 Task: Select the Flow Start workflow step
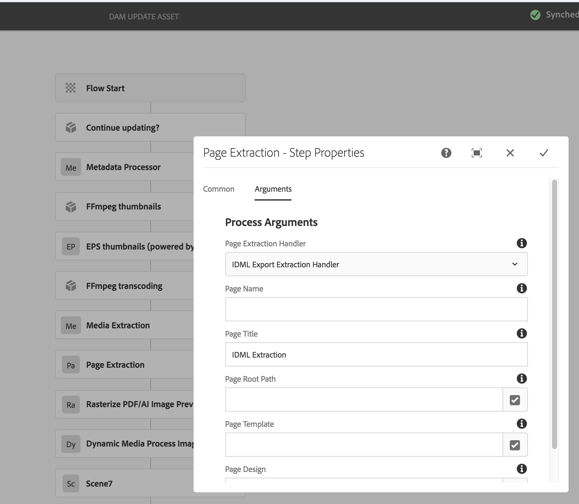click(x=150, y=88)
